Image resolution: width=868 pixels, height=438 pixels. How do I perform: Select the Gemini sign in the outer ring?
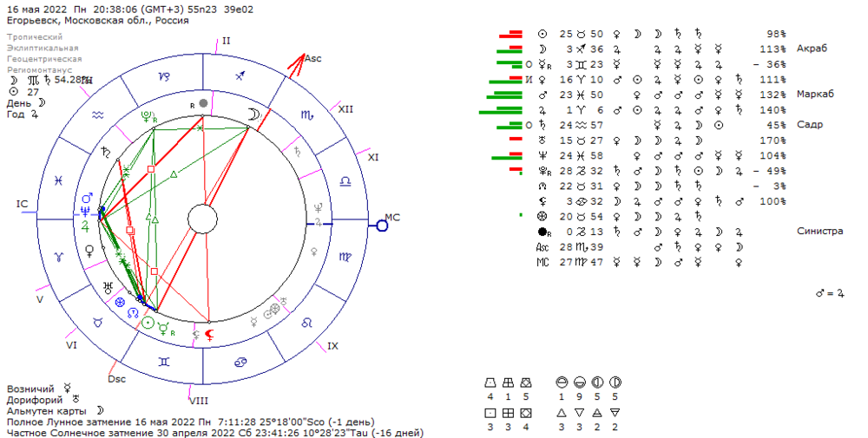[164, 362]
